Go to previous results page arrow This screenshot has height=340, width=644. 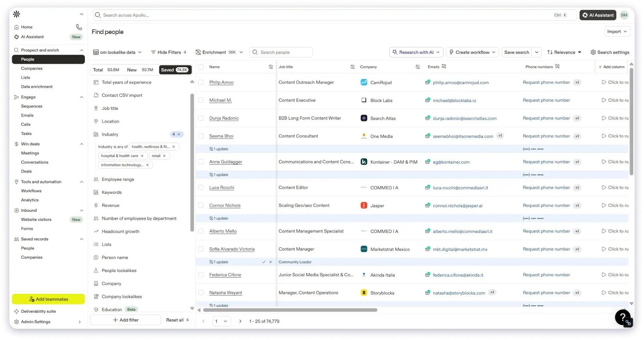point(203,321)
